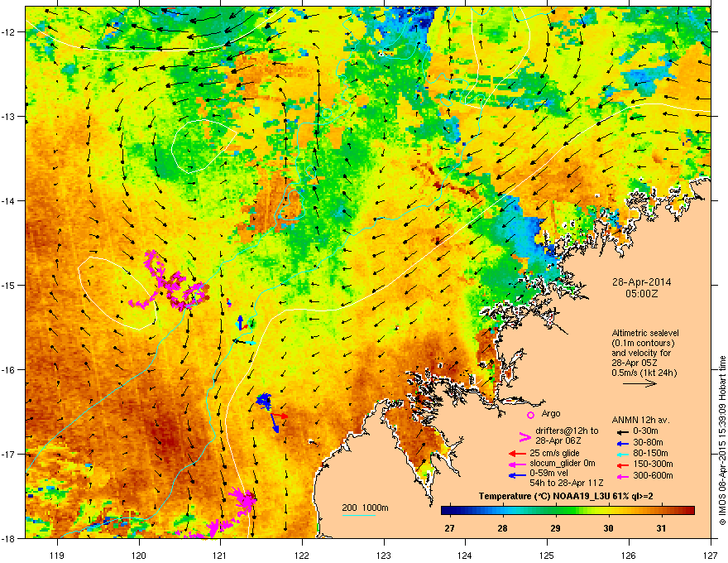Screen dimensions: 728x563
Task: Click the '200 1000m' bathymetry label
Action: [365, 508]
